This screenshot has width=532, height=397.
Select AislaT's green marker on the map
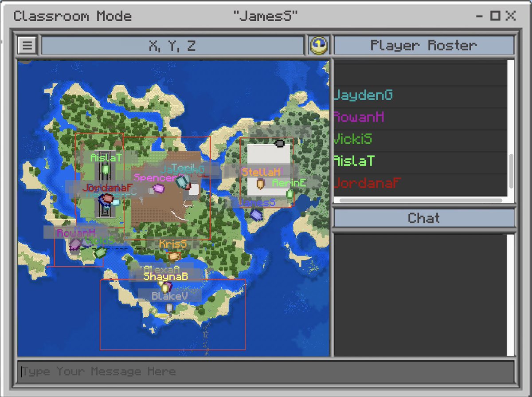[x=106, y=169]
